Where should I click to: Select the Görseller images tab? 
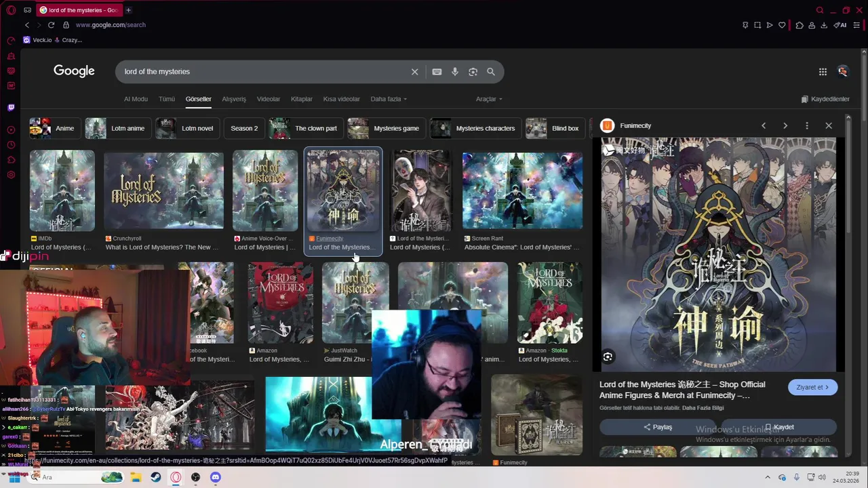point(199,99)
